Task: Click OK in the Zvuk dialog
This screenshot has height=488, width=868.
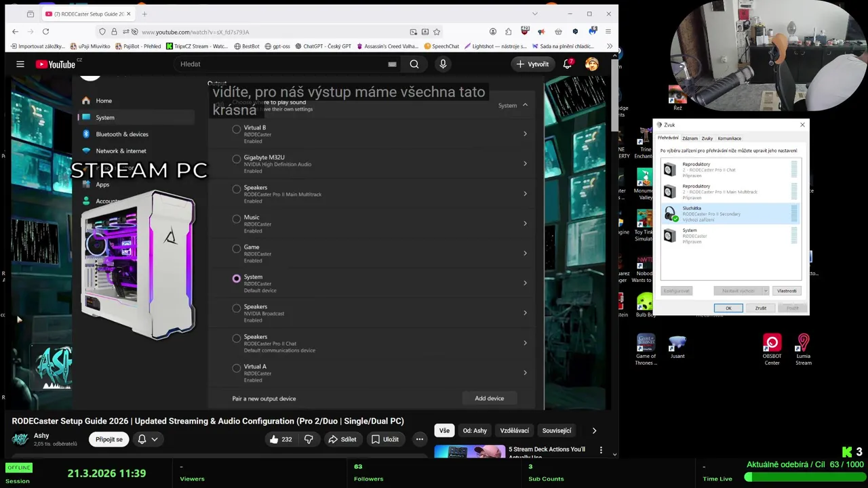Action: point(728,308)
